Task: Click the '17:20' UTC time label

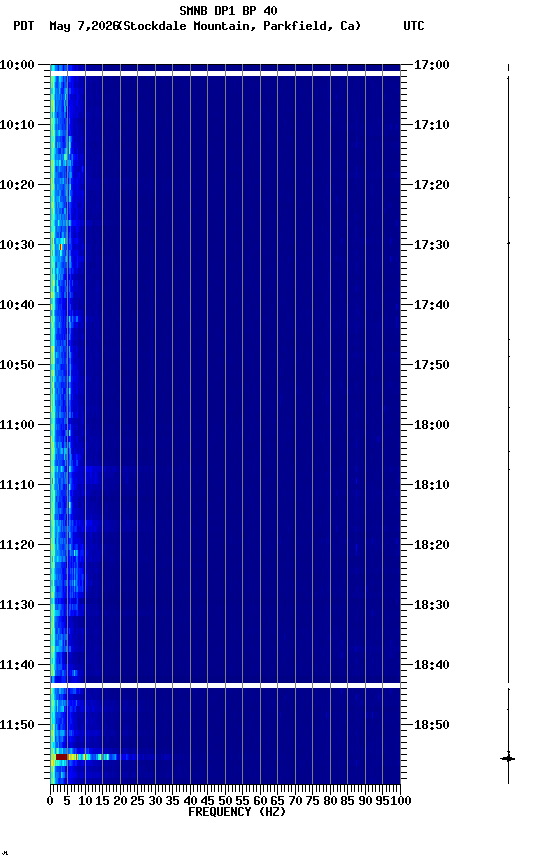Action: 432,185
